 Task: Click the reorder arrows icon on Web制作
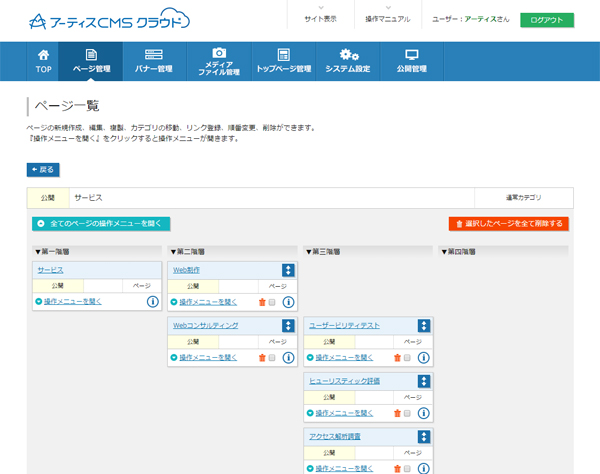point(288,270)
